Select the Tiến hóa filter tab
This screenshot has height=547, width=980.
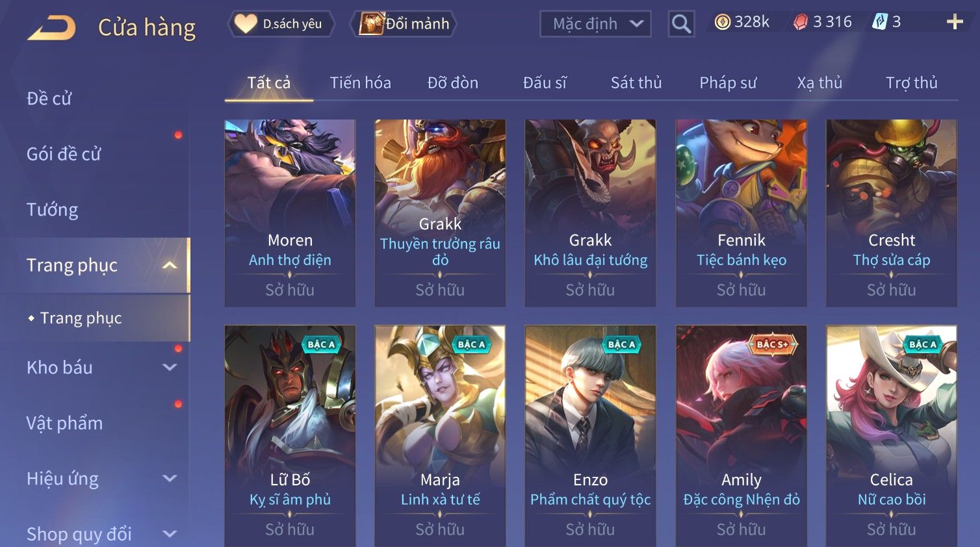pos(360,83)
